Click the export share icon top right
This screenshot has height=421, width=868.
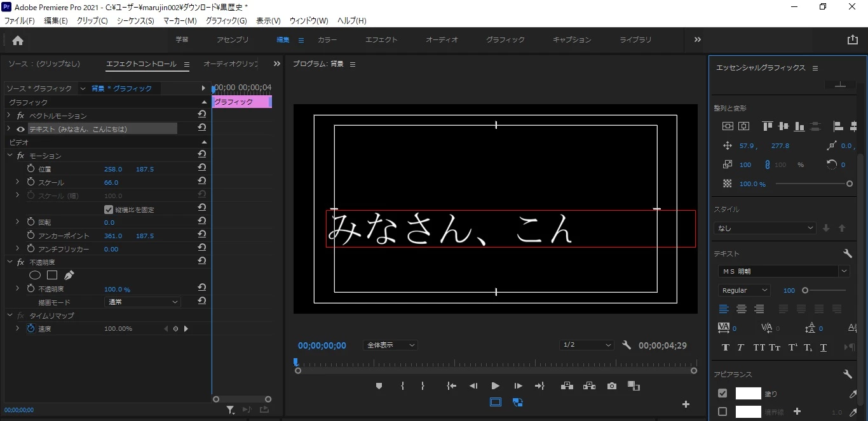tap(852, 39)
